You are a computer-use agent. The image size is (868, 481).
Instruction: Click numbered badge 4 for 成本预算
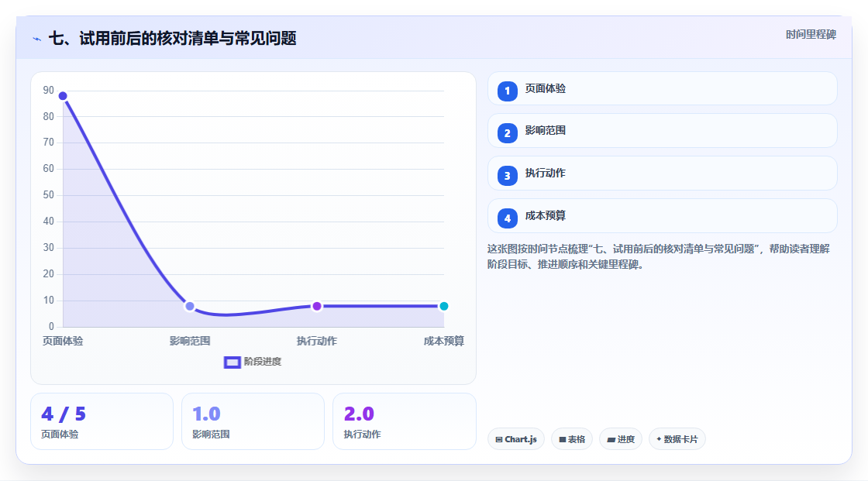(x=507, y=218)
